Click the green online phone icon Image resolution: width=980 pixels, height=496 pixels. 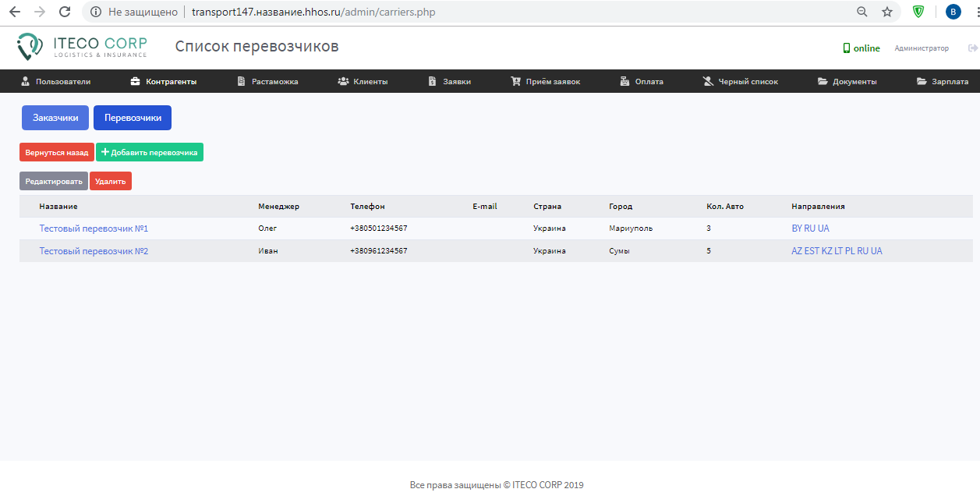click(847, 48)
